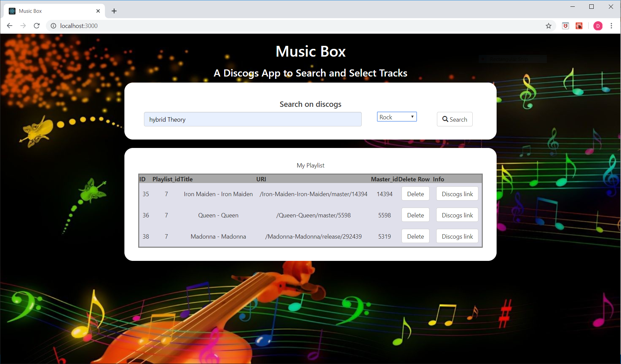This screenshot has height=364, width=621.
Task: Open the red extension icon beside Pocket
Action: coord(579,26)
